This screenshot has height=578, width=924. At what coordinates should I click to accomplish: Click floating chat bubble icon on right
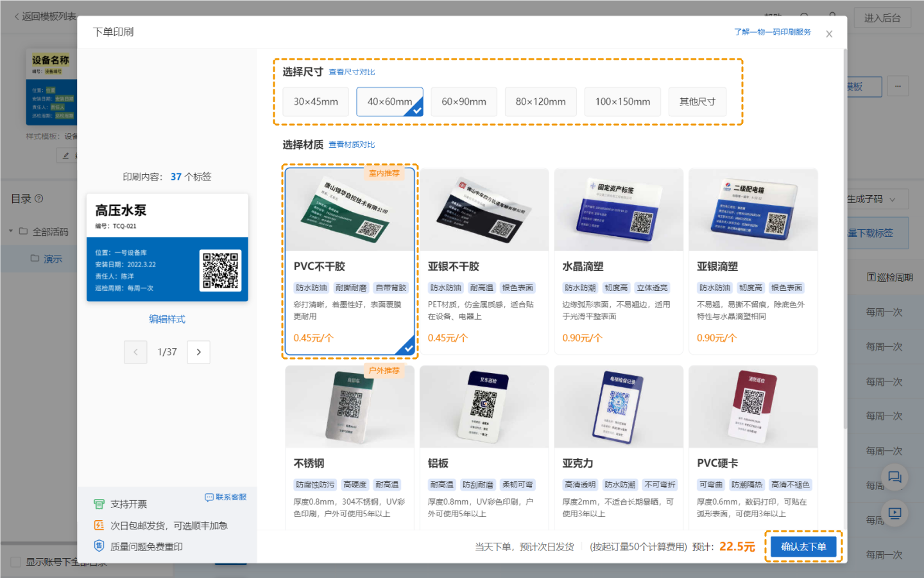click(894, 477)
